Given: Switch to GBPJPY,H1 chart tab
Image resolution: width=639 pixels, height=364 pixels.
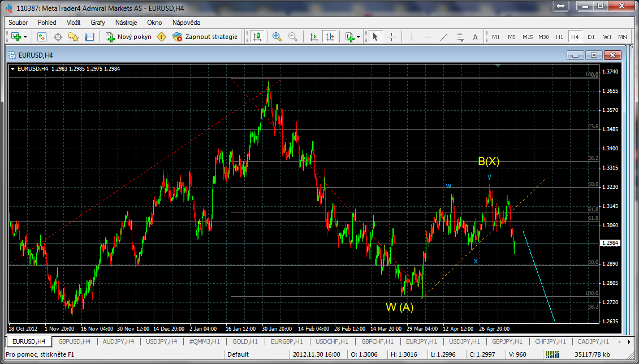Looking at the screenshot, I should [x=507, y=341].
